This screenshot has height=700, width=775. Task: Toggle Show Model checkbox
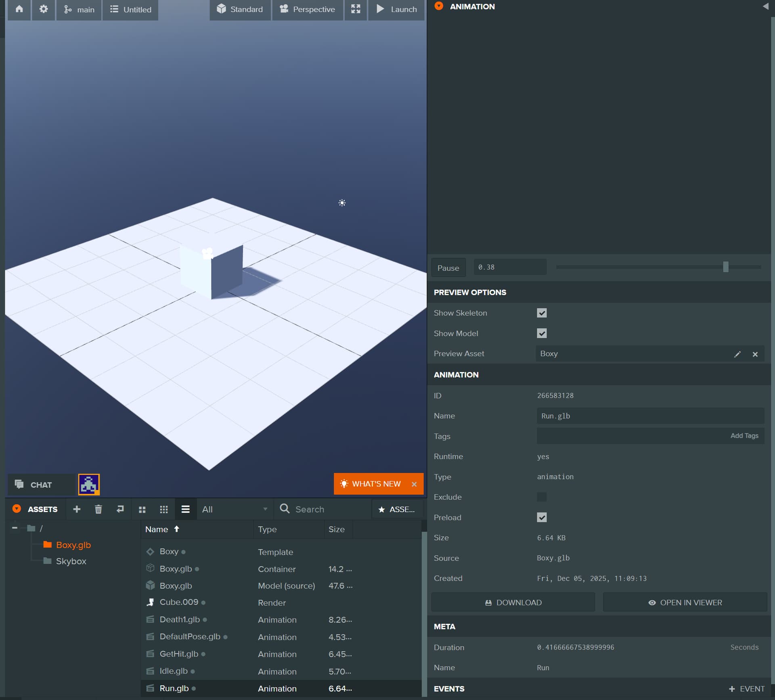pos(541,333)
